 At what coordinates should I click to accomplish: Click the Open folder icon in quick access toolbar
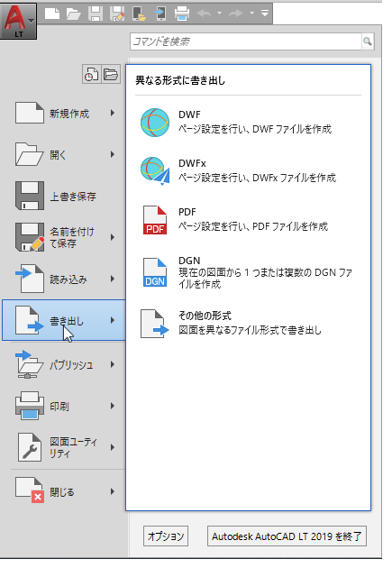(74, 14)
